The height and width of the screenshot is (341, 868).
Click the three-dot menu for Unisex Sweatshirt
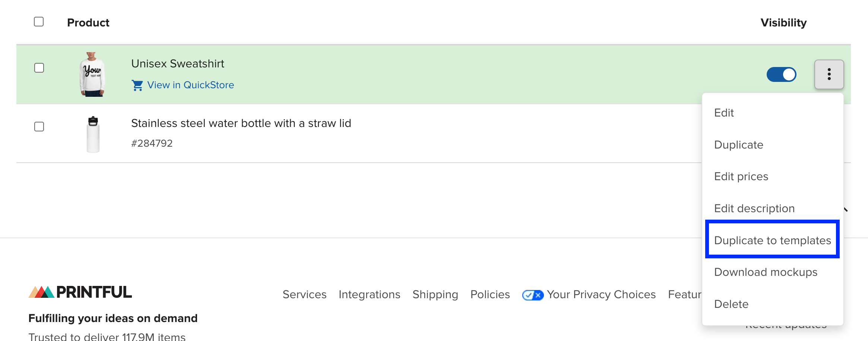tap(829, 74)
